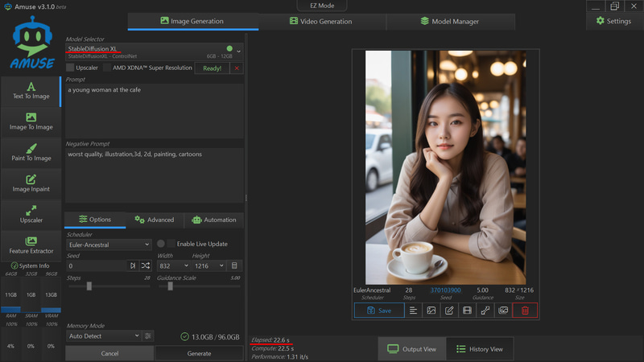Viewport: 644px width, 362px height.
Task: Open the Paint To Image mode
Action: (31, 153)
